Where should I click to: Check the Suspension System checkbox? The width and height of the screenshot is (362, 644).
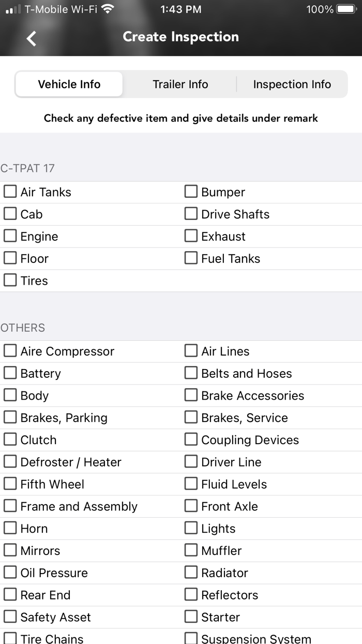point(191,637)
